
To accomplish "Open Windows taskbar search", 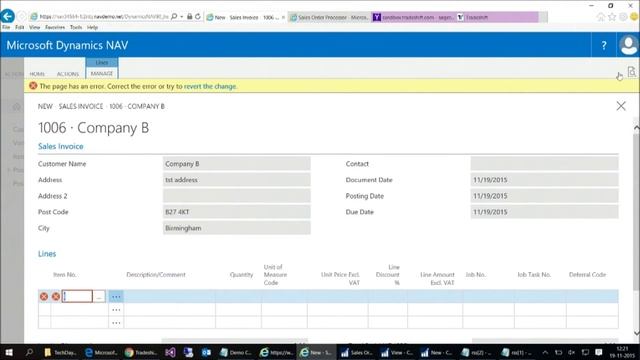I will 29,352.
